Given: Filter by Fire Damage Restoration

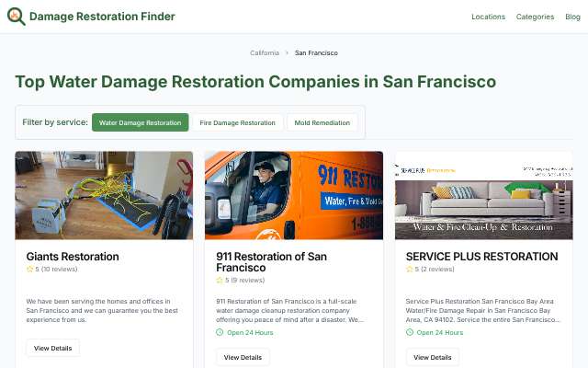Looking at the screenshot, I should tap(237, 122).
